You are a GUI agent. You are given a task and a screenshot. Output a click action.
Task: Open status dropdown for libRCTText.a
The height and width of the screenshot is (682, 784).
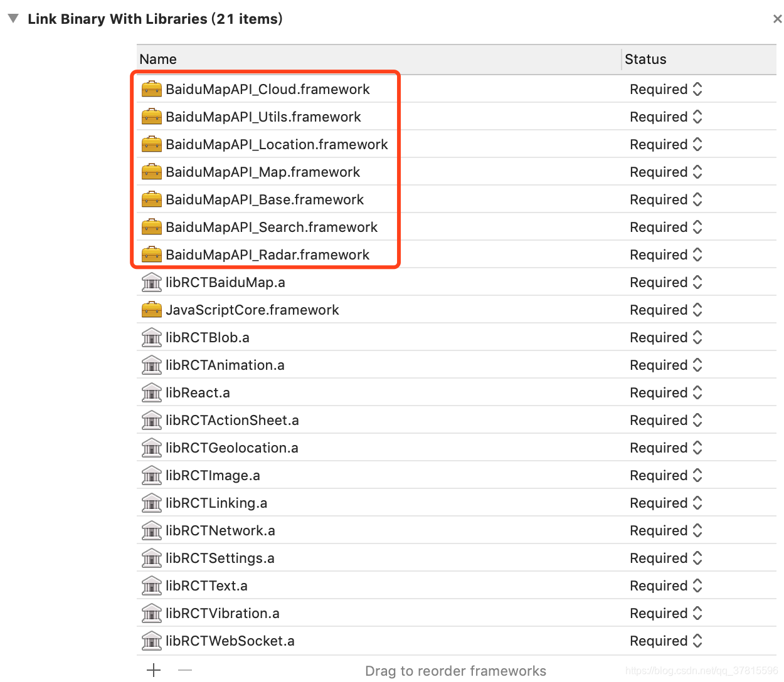point(666,585)
